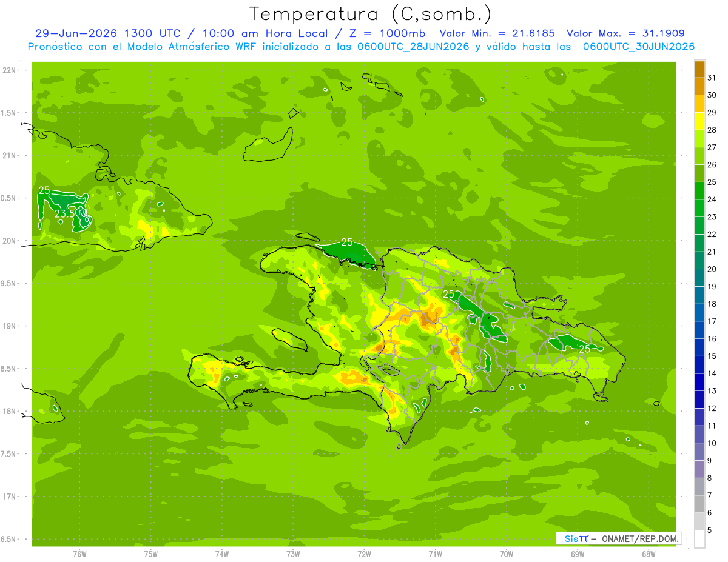Click the color scale label 31
The height and width of the screenshot is (562, 728).
pyautogui.click(x=712, y=78)
